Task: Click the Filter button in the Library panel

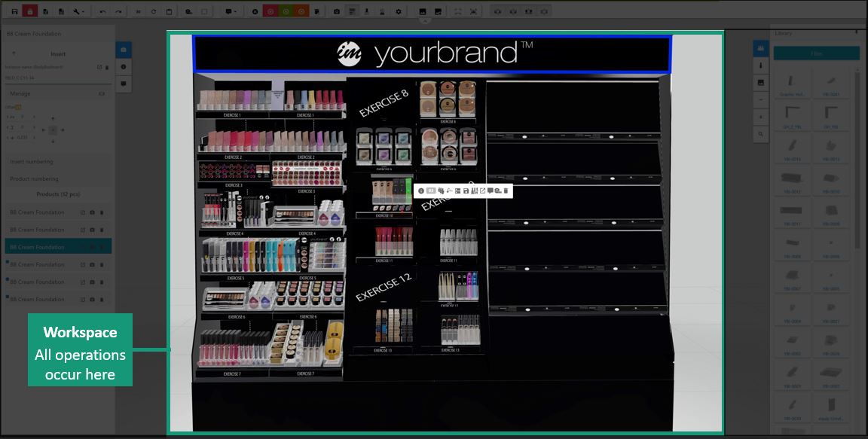Action: [x=816, y=53]
